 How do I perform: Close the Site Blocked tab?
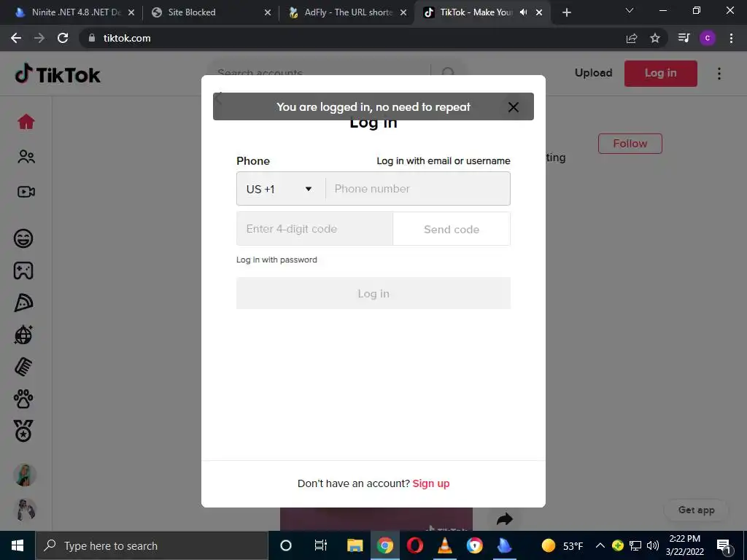pyautogui.click(x=268, y=12)
